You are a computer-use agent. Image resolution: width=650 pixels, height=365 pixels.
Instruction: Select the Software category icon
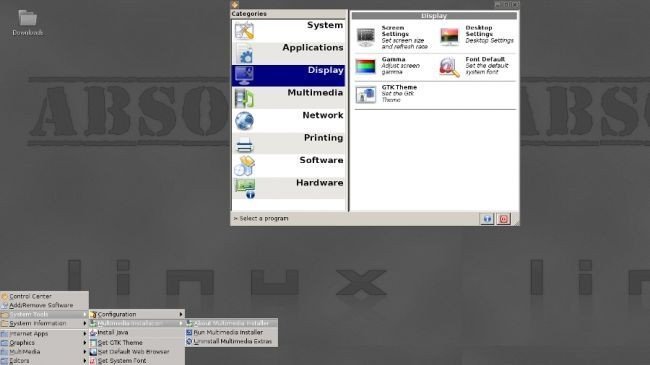pos(244,166)
